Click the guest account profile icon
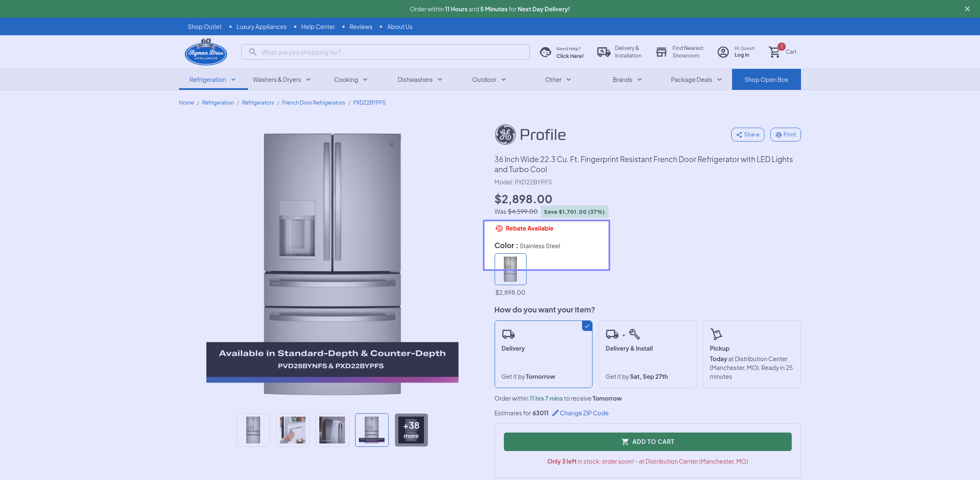980x480 pixels. pyautogui.click(x=723, y=52)
